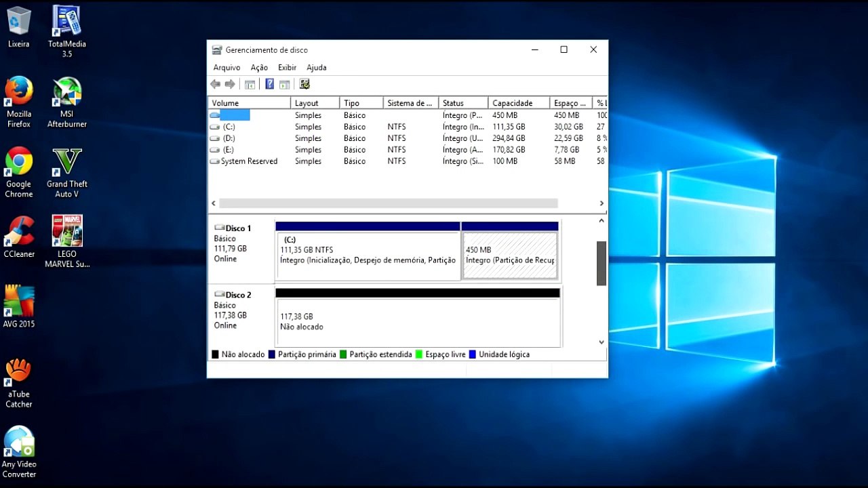
Task: Click the show/hide console tree toolbar icon
Action: click(x=250, y=84)
